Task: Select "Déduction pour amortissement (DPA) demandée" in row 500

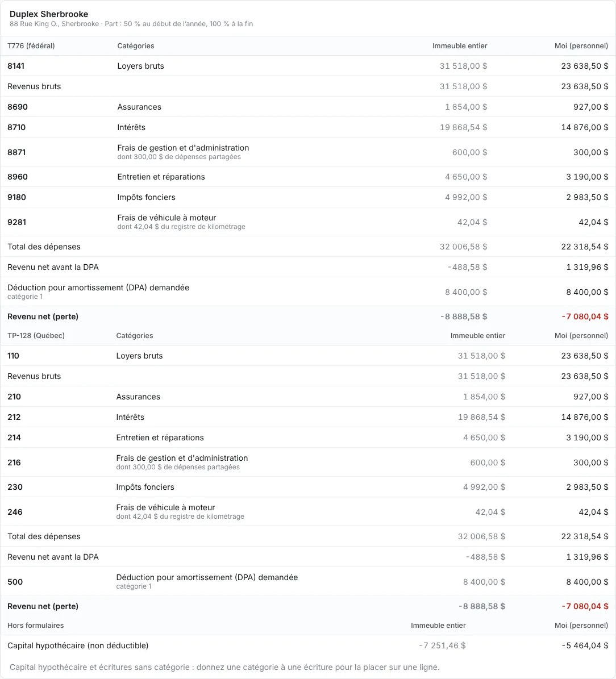Action: coord(207,577)
